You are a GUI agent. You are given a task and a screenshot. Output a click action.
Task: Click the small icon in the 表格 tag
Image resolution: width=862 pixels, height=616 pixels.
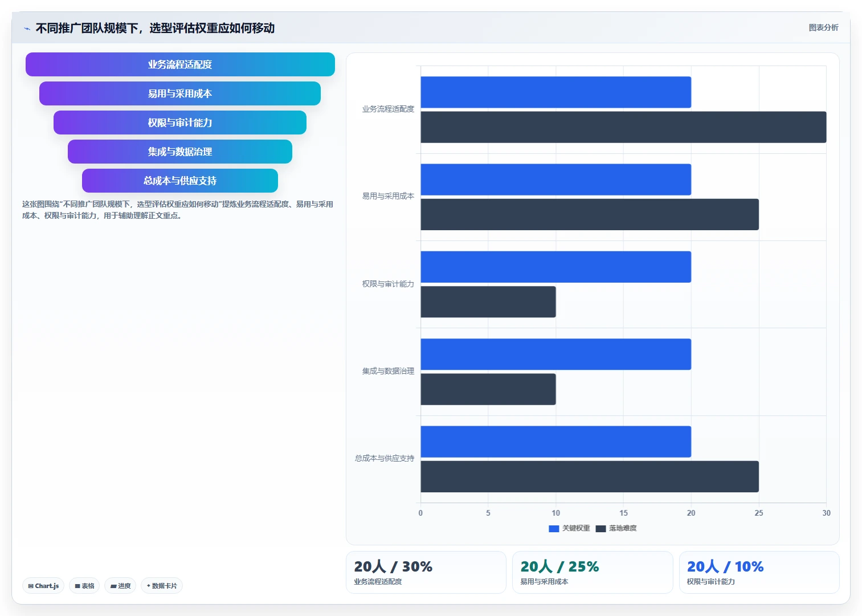tap(77, 586)
